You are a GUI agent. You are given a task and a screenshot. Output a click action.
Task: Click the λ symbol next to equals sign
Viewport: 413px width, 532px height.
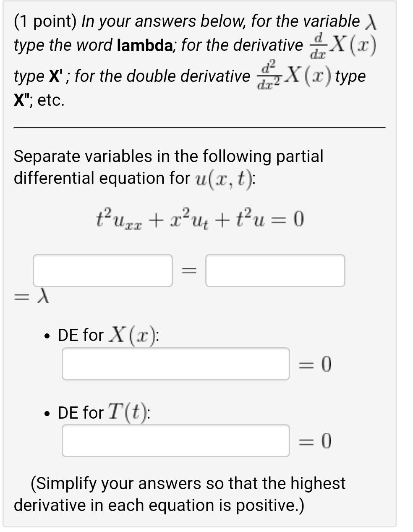point(42,296)
